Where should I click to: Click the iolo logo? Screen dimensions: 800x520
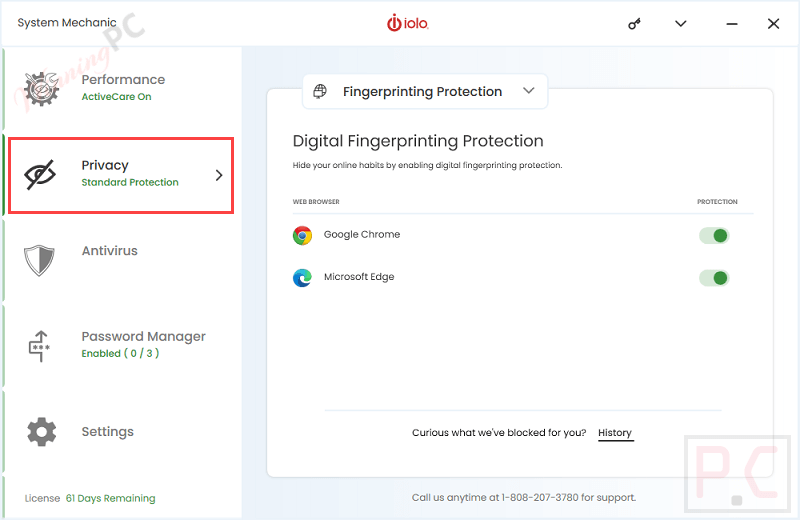pyautogui.click(x=408, y=23)
